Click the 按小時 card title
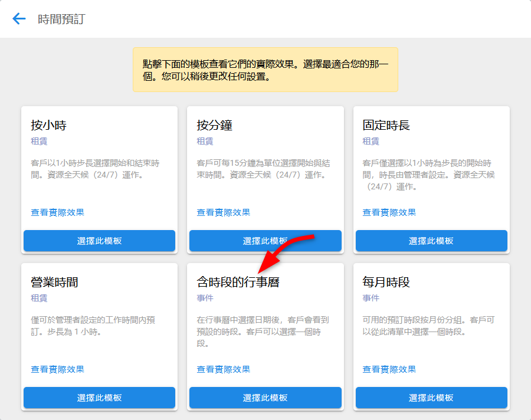Viewport: 531px width, 420px height. (48, 125)
